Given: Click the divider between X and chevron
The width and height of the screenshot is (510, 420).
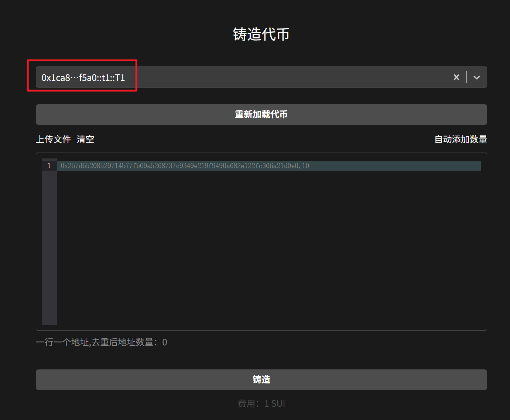Looking at the screenshot, I should coord(467,77).
